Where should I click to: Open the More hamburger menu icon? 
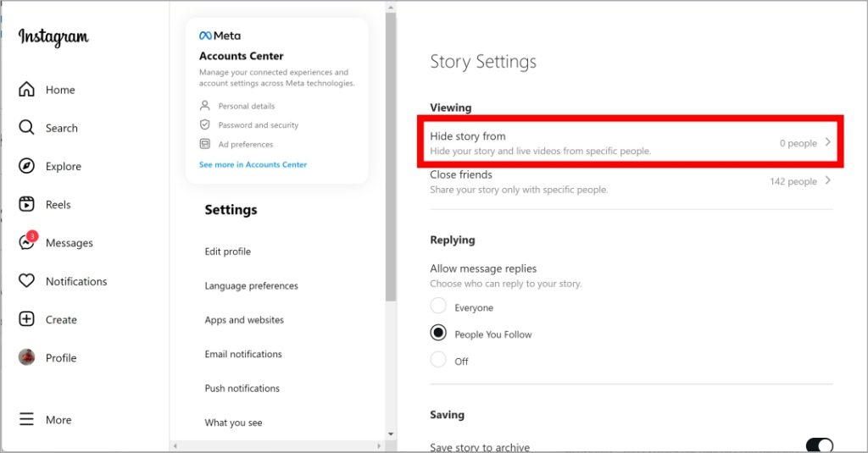point(26,419)
